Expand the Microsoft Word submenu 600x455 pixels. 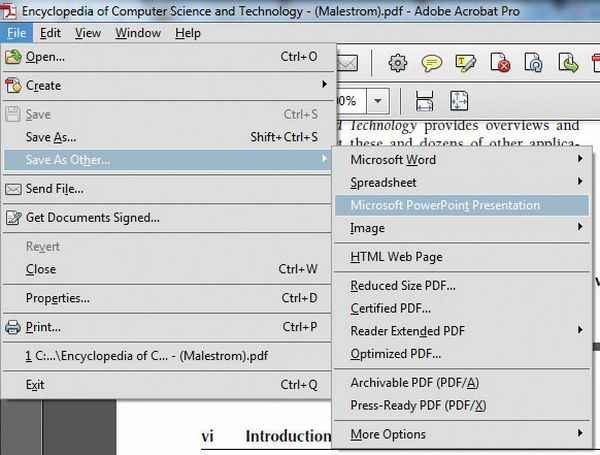462,160
